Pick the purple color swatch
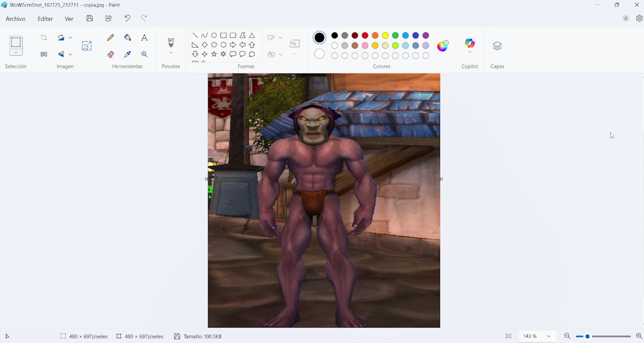 (426, 35)
